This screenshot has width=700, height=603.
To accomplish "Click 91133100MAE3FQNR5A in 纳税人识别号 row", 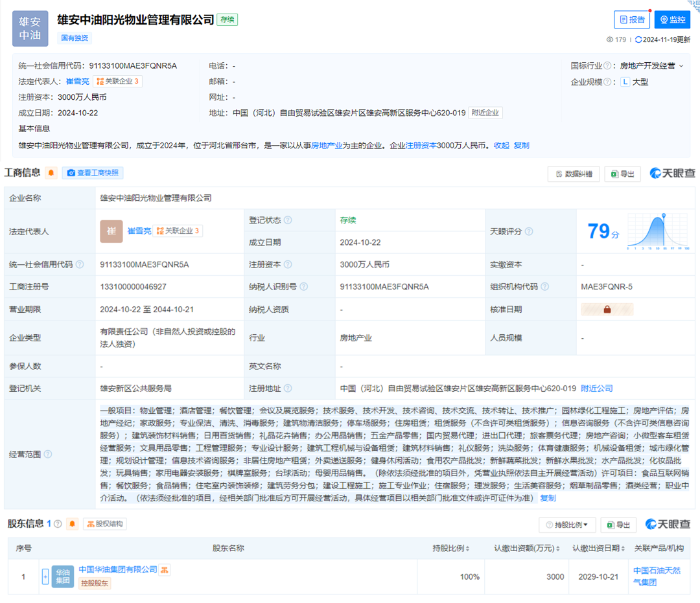I will [384, 287].
